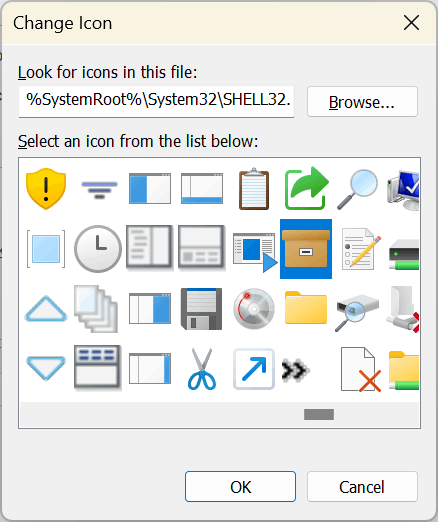Choose the left pane layout window icon
This screenshot has height=522, width=438.
tap(150, 188)
